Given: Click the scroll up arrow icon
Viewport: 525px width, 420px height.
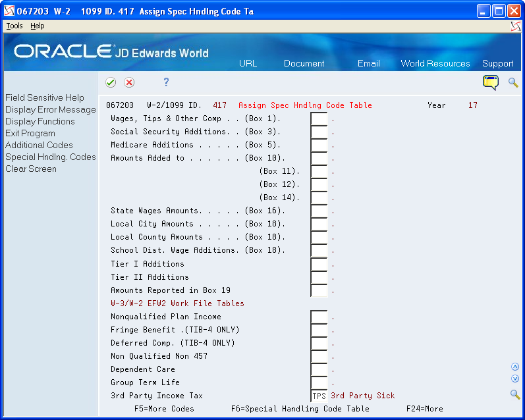Looking at the screenshot, I should 515,367.
